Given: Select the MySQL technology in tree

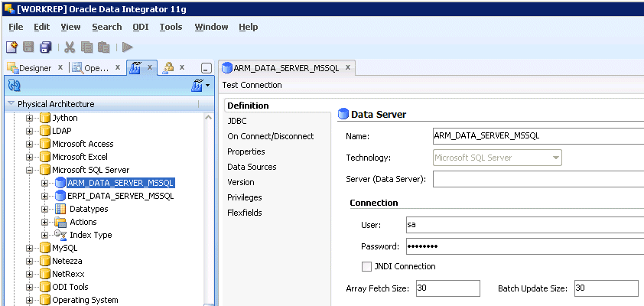Looking at the screenshot, I should [x=64, y=248].
